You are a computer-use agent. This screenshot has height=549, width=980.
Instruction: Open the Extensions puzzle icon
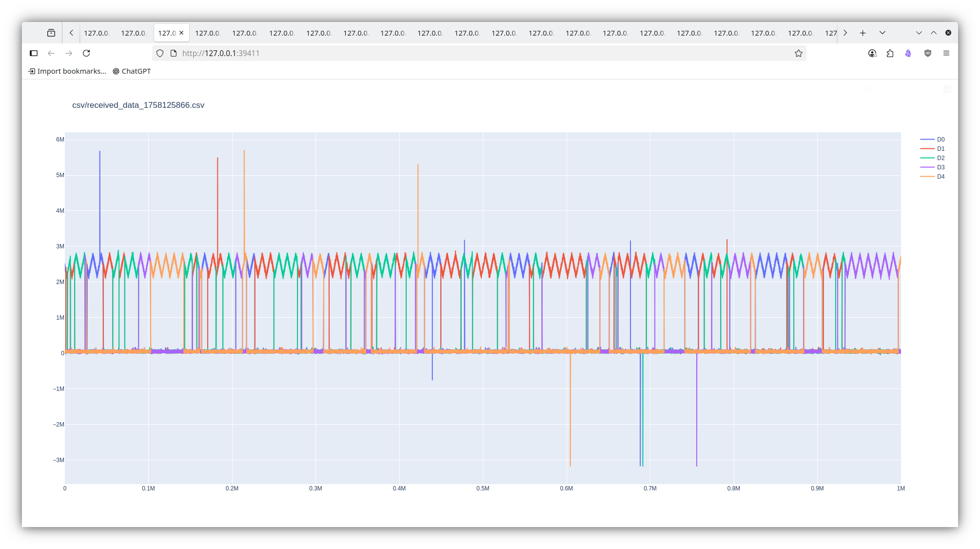pos(890,53)
